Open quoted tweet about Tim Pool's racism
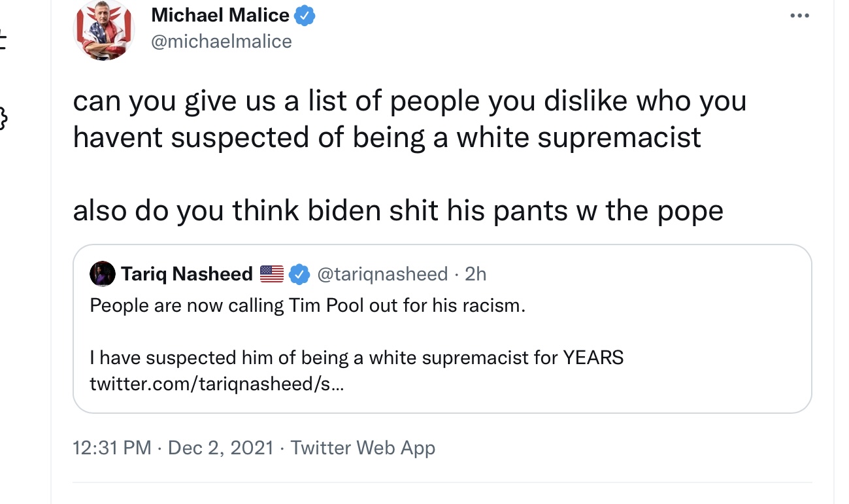Image resolution: width=849 pixels, height=504 pixels. [x=442, y=329]
